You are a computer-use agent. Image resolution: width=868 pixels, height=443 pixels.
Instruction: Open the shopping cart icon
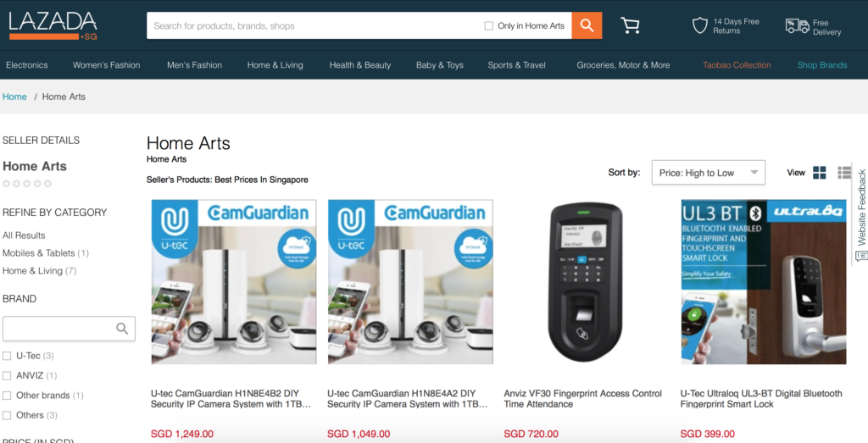pyautogui.click(x=630, y=25)
